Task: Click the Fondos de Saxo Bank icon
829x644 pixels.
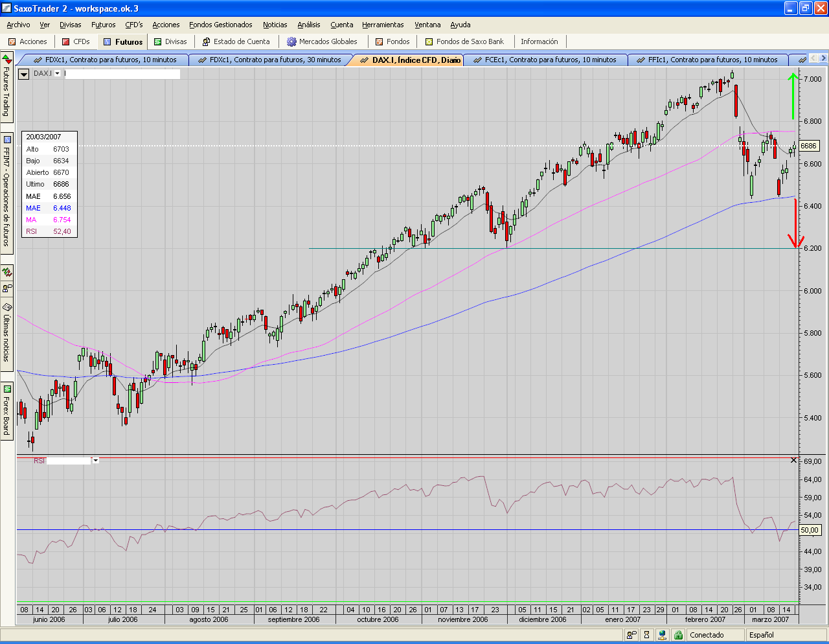Action: 429,41
